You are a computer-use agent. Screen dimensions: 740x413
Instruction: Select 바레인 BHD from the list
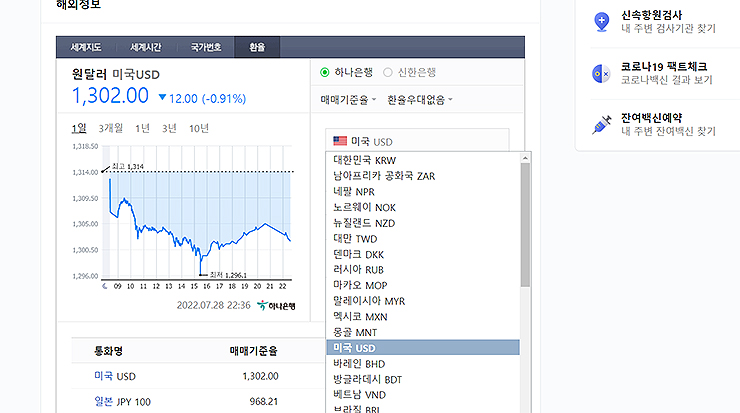pyautogui.click(x=423, y=363)
